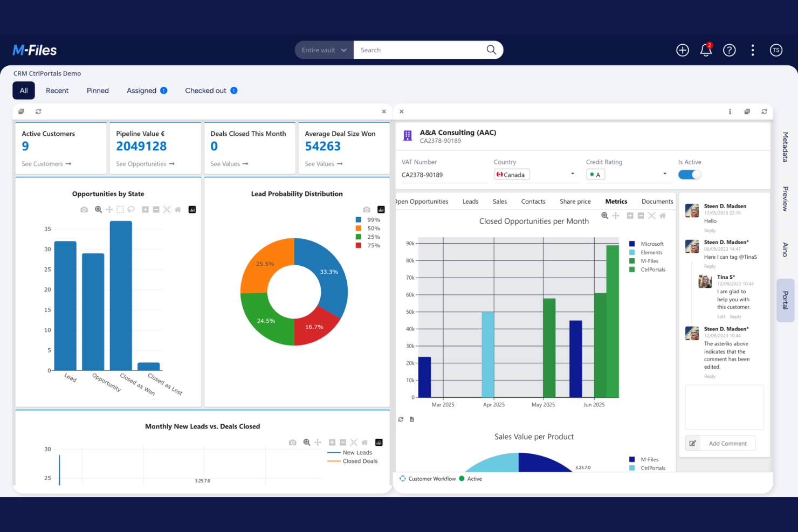This screenshot has width=798, height=532.
Task: Click the info icon in the A&A Consulting panel toolbar
Action: (730, 112)
